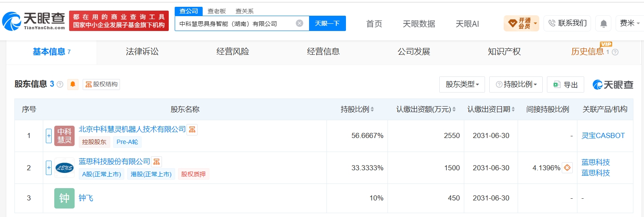
Task: Switch to the 知识产权 tab
Action: pos(504,52)
